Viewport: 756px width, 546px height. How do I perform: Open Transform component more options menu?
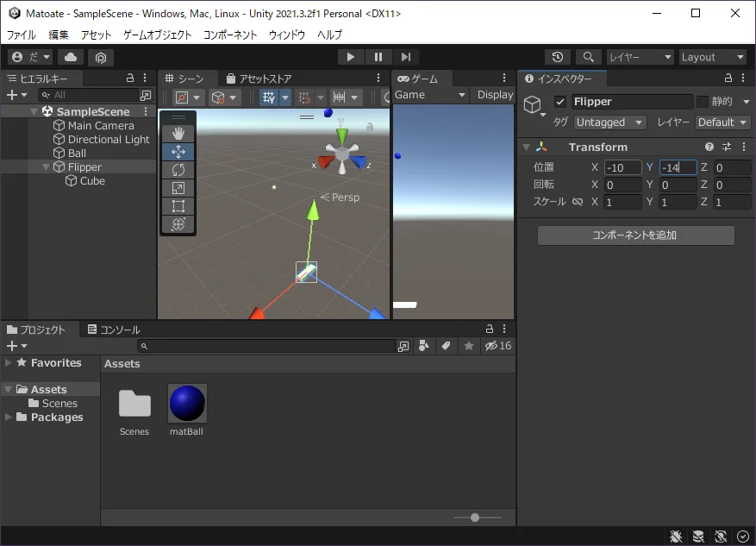pos(743,147)
